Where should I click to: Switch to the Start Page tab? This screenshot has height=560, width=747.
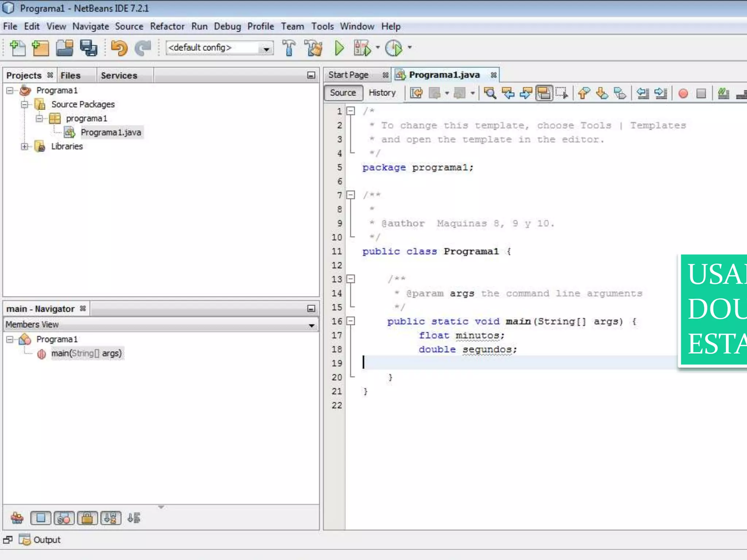348,75
